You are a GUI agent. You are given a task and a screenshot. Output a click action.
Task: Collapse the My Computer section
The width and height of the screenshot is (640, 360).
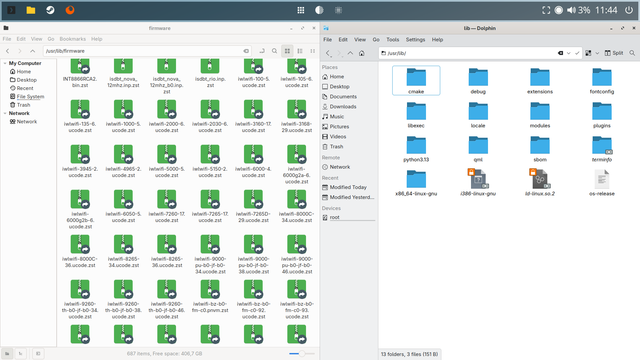pos(5,63)
